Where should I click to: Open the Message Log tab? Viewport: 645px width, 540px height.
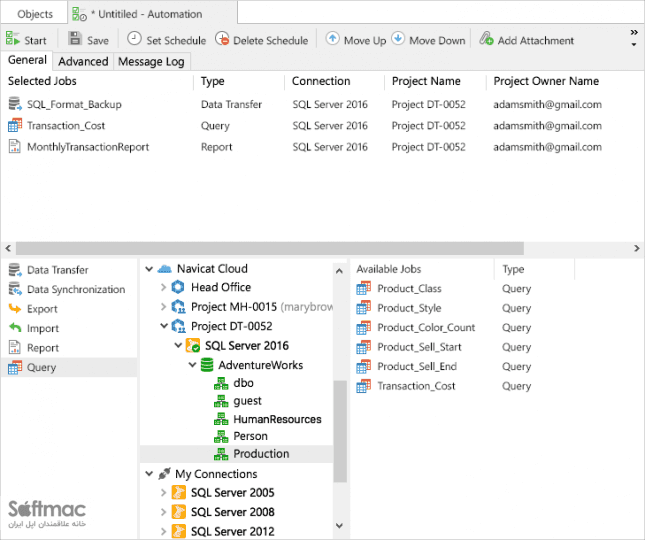pos(151,61)
